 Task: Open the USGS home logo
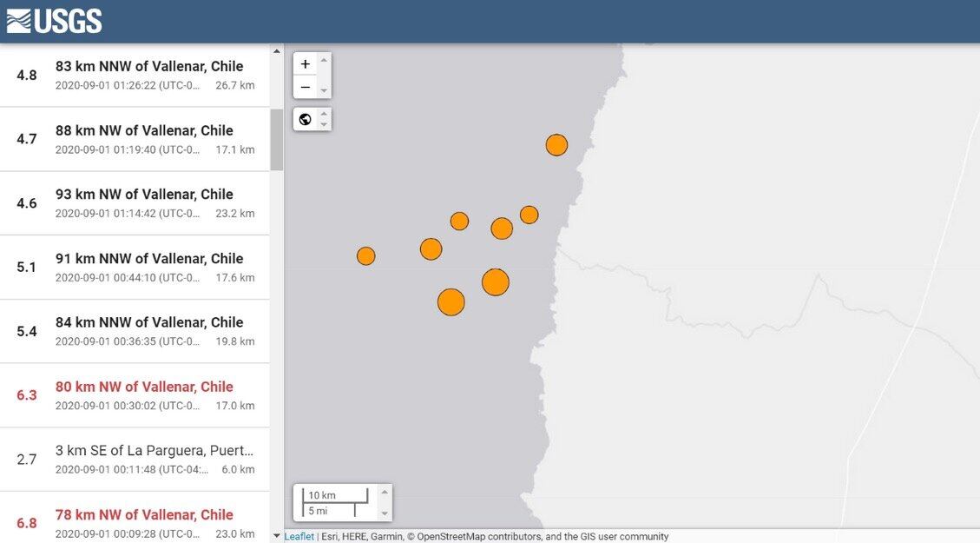55,21
